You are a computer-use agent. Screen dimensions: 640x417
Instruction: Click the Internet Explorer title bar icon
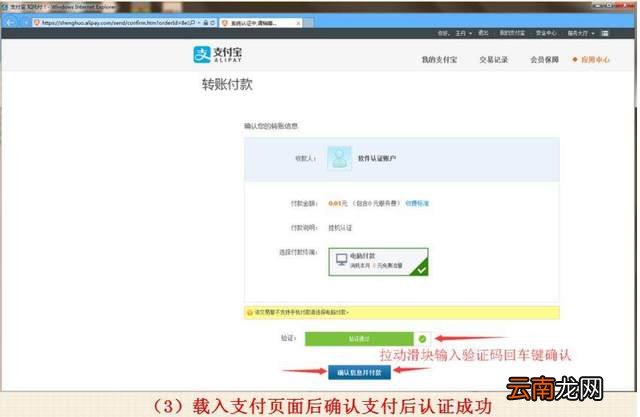pyautogui.click(x=4, y=7)
